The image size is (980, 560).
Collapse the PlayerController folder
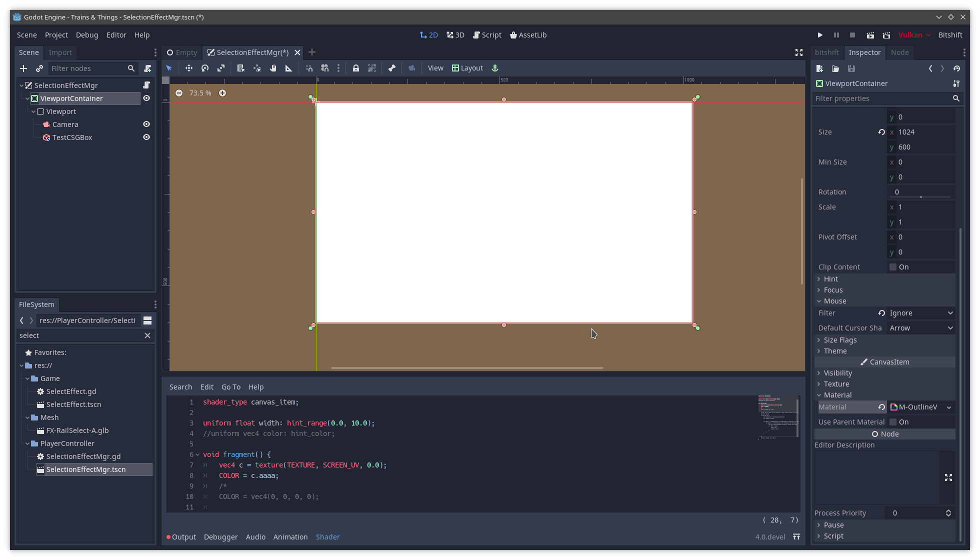tap(28, 443)
